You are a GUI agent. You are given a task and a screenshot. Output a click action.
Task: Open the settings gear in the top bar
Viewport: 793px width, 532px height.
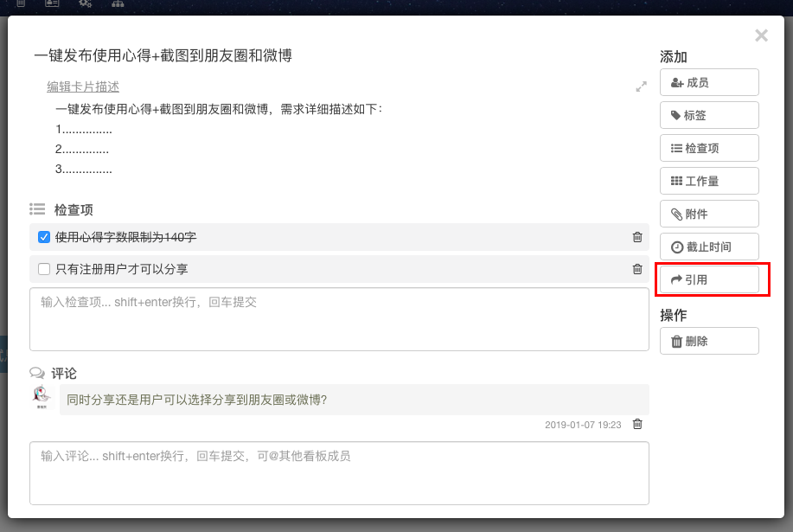tap(84, 4)
